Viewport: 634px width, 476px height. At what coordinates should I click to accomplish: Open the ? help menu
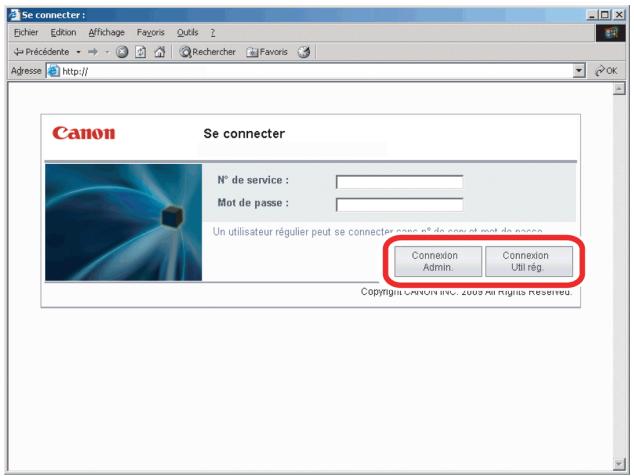(x=213, y=33)
